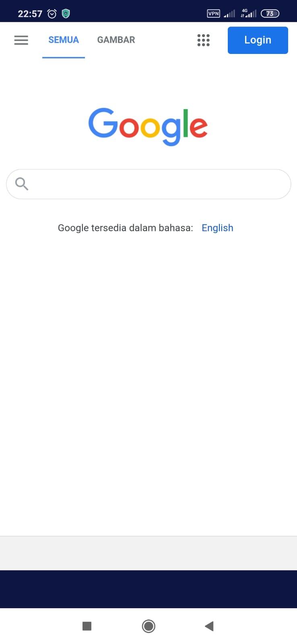Open the hamburger main menu
This screenshot has height=644, width=297.
pos(21,40)
